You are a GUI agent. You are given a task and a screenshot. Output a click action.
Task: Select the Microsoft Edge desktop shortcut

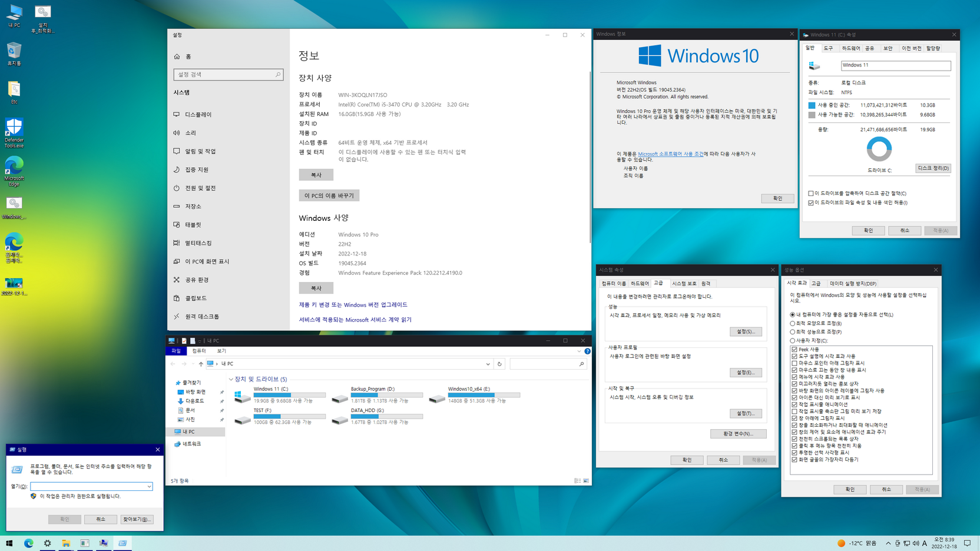point(14,171)
